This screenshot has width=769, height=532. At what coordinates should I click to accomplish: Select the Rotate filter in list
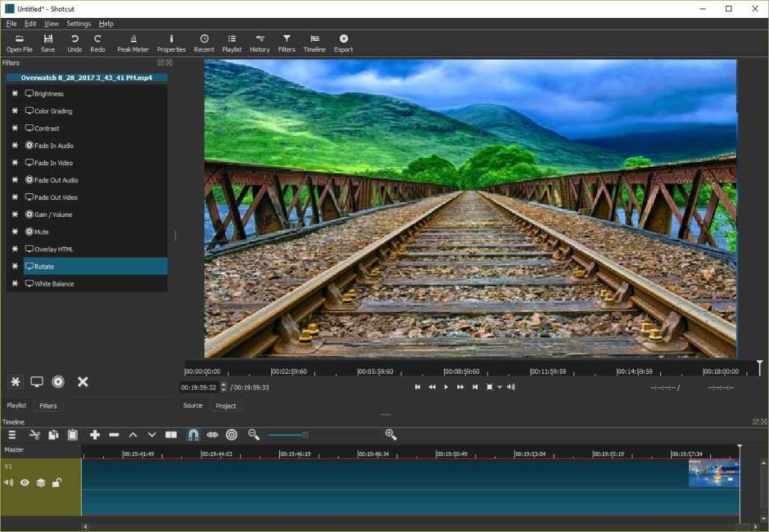[x=95, y=266]
